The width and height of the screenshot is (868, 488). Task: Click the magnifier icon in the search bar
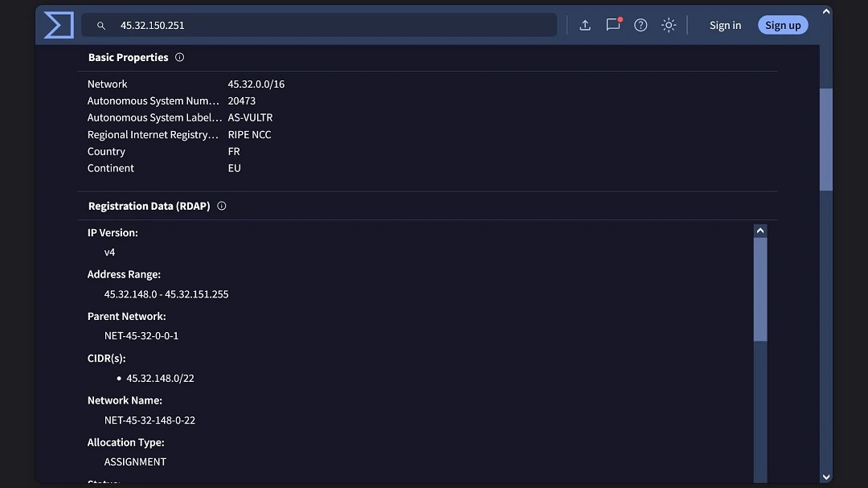(x=101, y=25)
